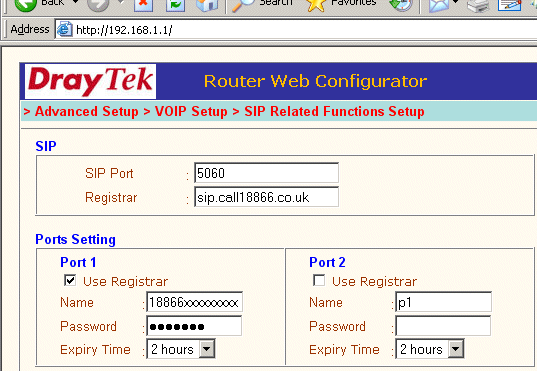Click the grey Forward arrow button
Image resolution: width=537 pixels, height=371 pixels.
pyautogui.click(x=98, y=4)
